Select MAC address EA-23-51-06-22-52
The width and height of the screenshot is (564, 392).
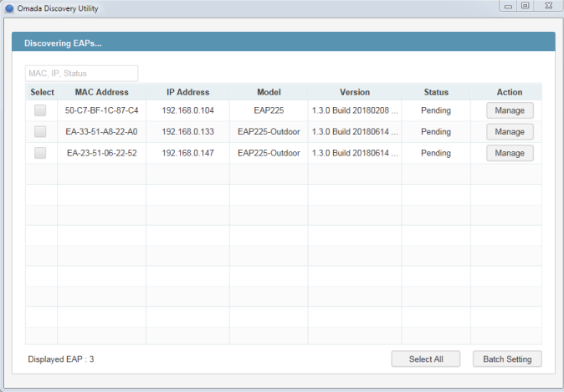pyautogui.click(x=102, y=153)
